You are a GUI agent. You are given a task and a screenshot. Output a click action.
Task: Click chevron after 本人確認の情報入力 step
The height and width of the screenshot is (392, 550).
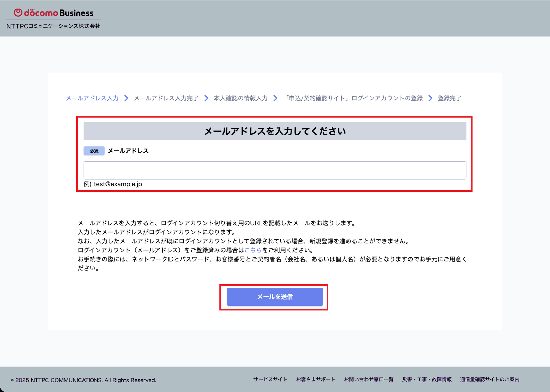[275, 98]
